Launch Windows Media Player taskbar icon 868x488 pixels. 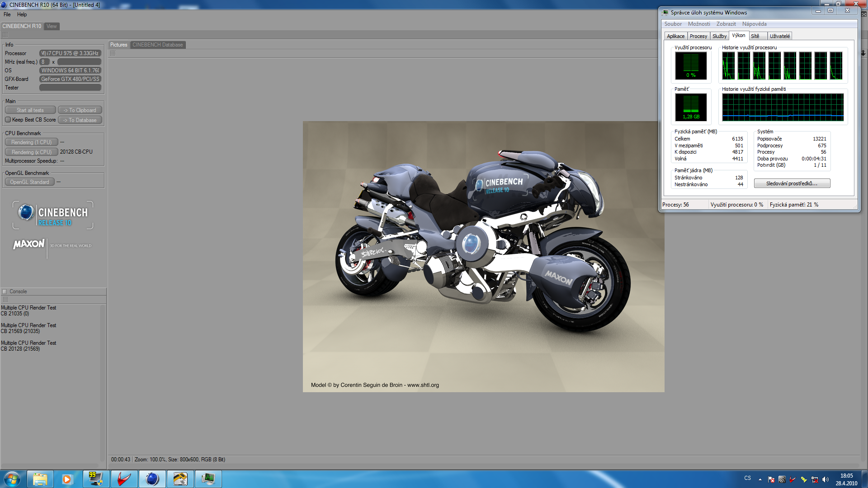[67, 479]
